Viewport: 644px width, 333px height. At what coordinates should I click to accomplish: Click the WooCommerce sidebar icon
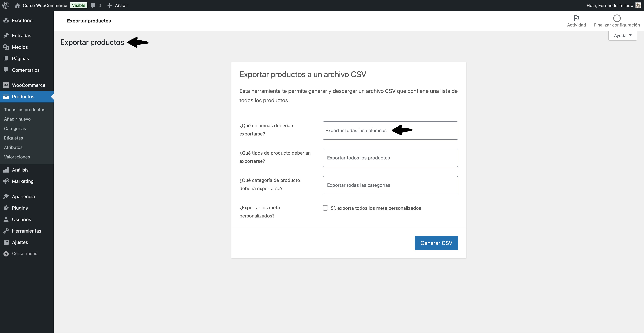point(6,85)
